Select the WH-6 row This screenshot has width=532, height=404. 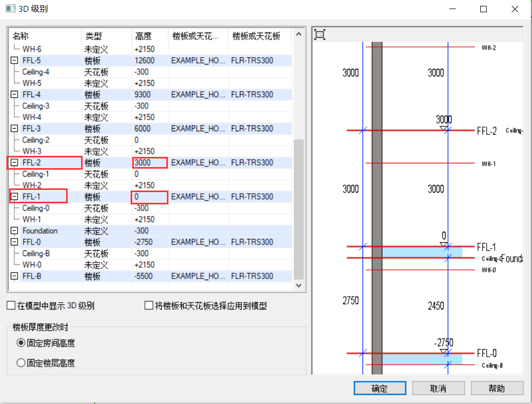[150, 49]
